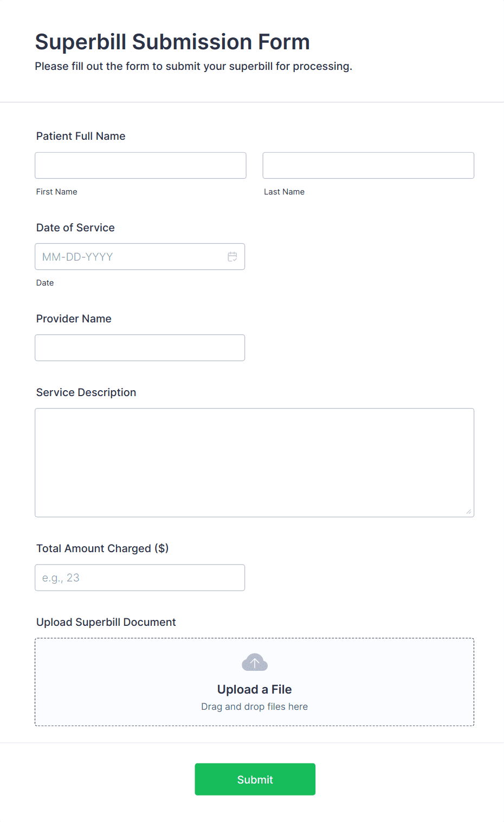Click the form description text

click(x=193, y=66)
